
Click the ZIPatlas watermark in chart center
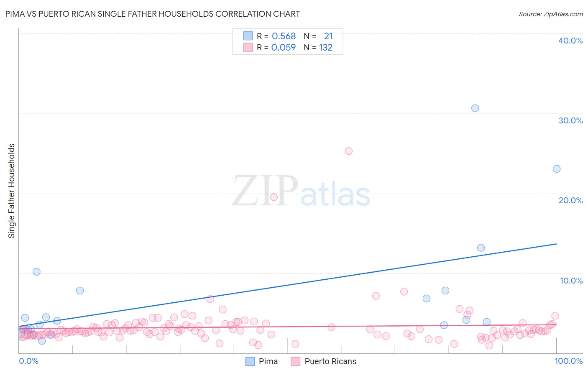301,191
